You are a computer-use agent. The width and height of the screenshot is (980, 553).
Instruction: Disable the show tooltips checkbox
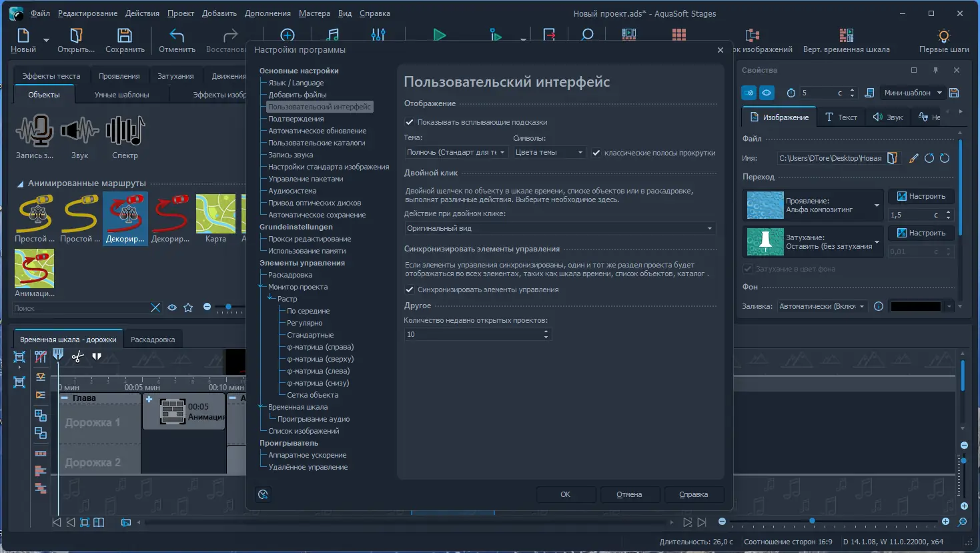pyautogui.click(x=410, y=122)
